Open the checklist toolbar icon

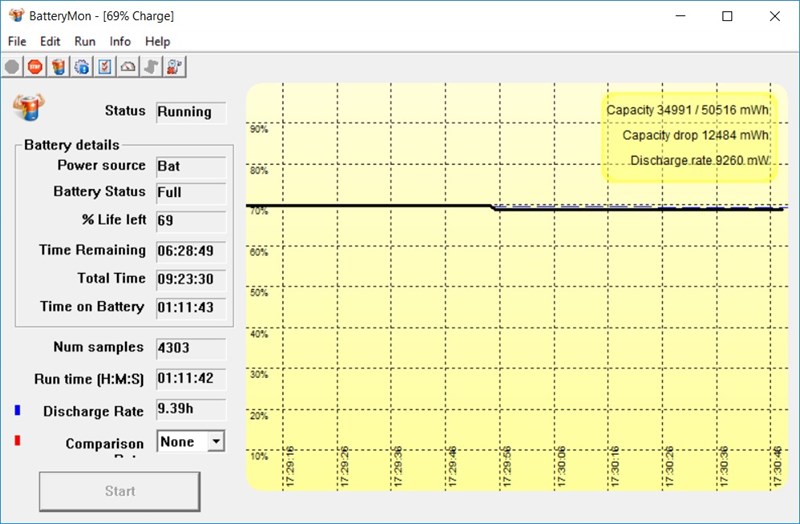pyautogui.click(x=105, y=67)
